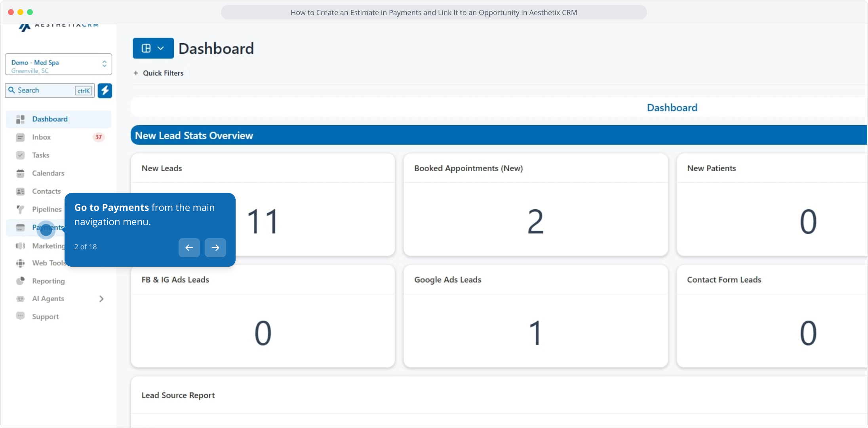Click the Reporting pie chart icon
Viewport: 868px width, 428px height.
(x=20, y=281)
